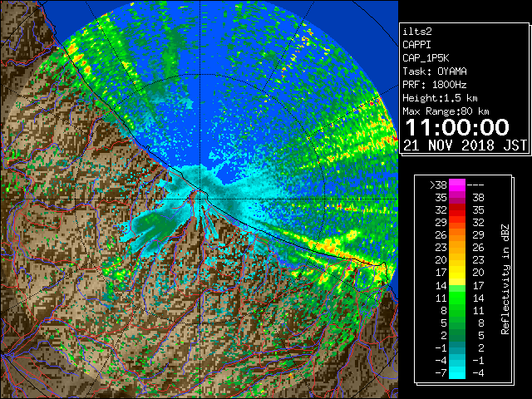The width and height of the screenshot is (532, 399).
Task: Click the 'Task: OYAMA' line
Action: (x=435, y=71)
